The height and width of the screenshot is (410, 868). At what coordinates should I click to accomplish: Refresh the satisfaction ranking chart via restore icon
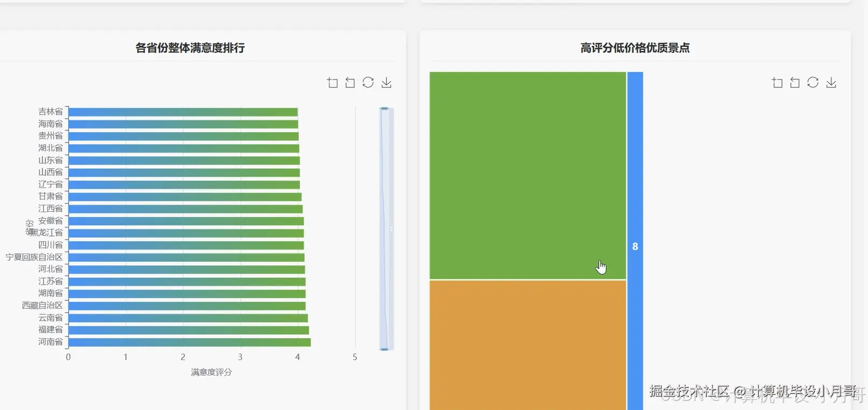[368, 82]
